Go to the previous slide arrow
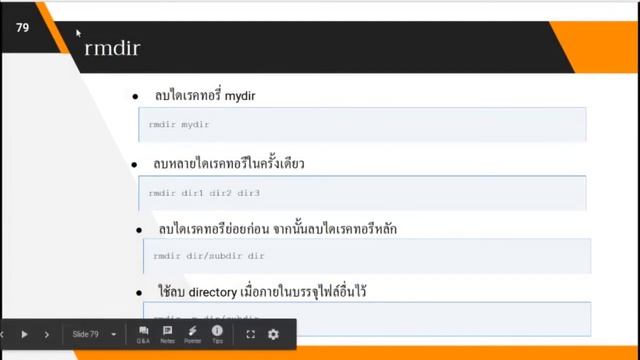The width and height of the screenshot is (640, 360). pyautogui.click(x=2, y=335)
